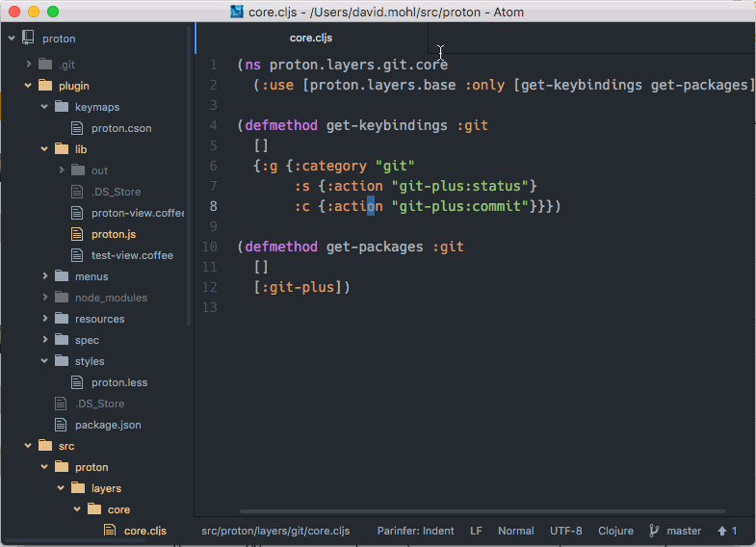Click the commits-ahead arrow icon in status bar

721,531
